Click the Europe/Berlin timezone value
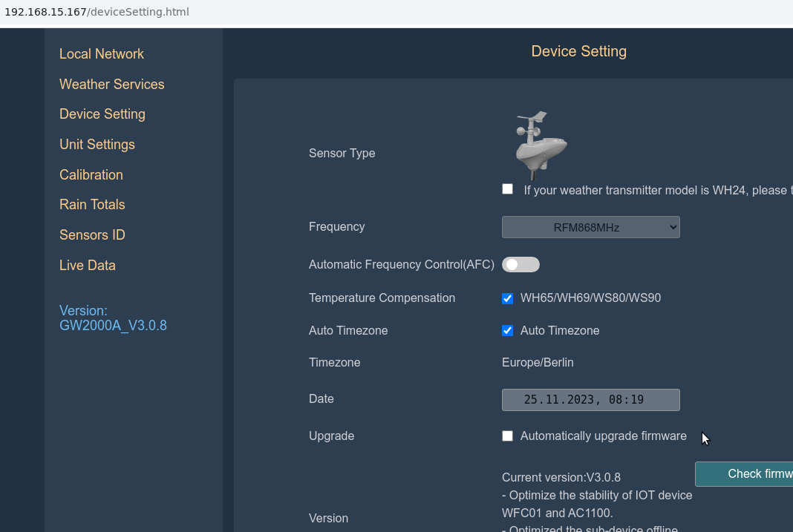Viewport: 793px width, 532px height. coord(538,363)
